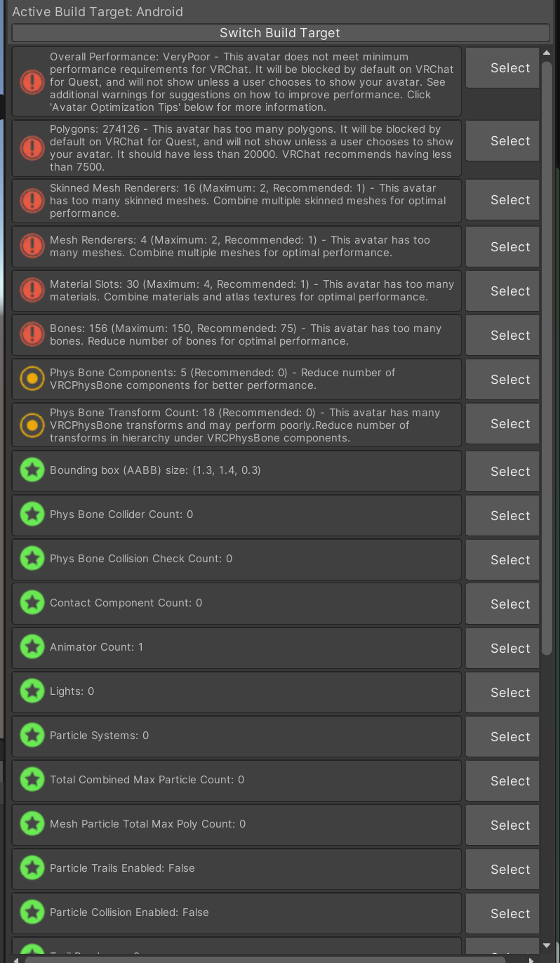Click yellow warning icon for Phys Bone Transform Count
This screenshot has height=963, width=560.
coord(32,425)
